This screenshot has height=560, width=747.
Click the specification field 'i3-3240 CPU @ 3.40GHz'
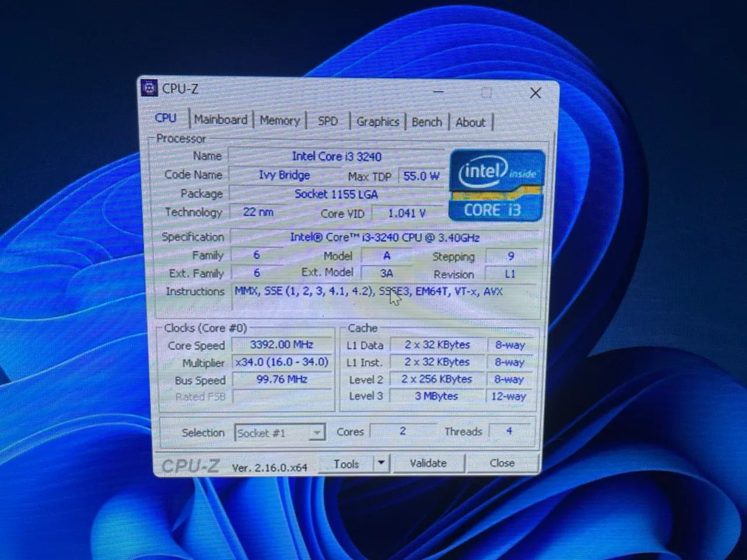pos(384,237)
